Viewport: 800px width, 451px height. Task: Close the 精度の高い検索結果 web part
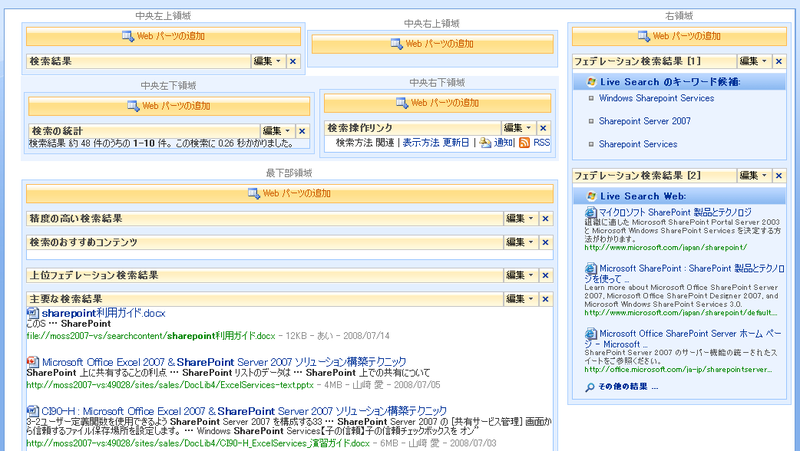tap(545, 218)
